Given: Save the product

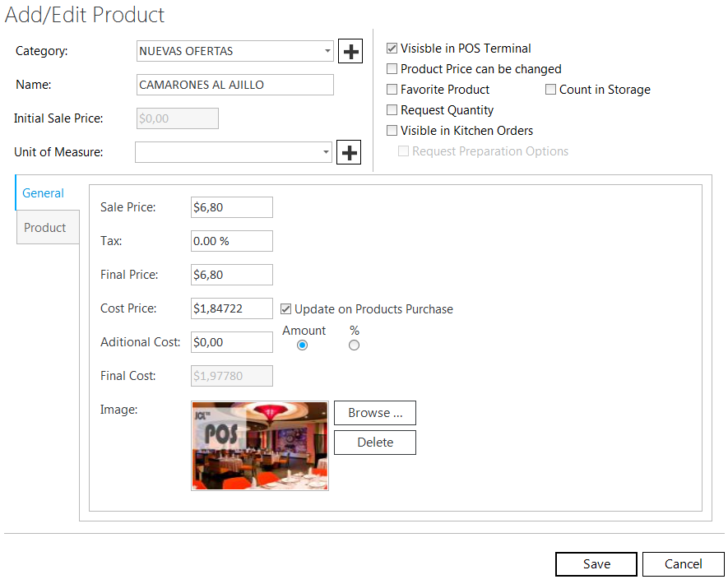Looking at the screenshot, I should coord(596,564).
